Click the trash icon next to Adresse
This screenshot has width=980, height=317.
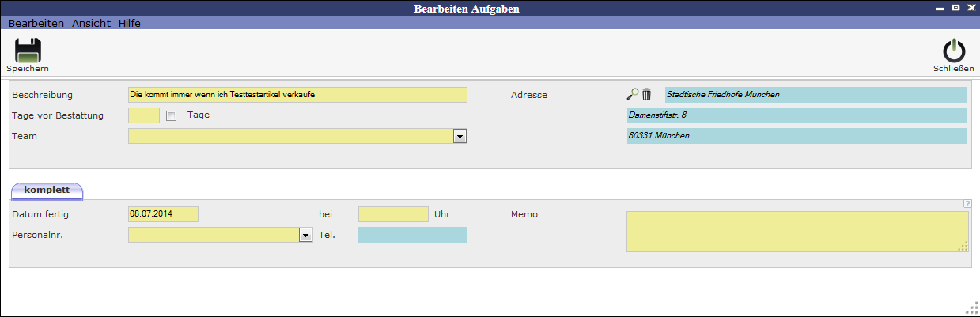point(646,94)
